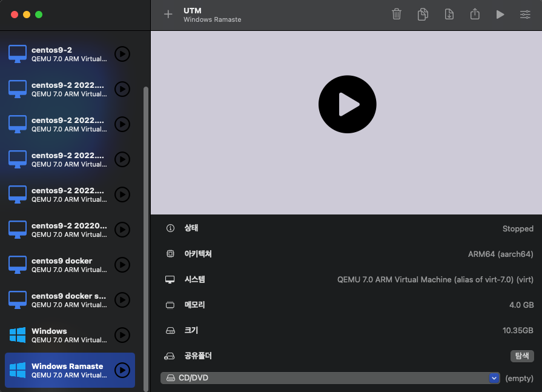The height and width of the screenshot is (392, 542).
Task: Run the centos9-2 20220... VM play button
Action: (122, 230)
